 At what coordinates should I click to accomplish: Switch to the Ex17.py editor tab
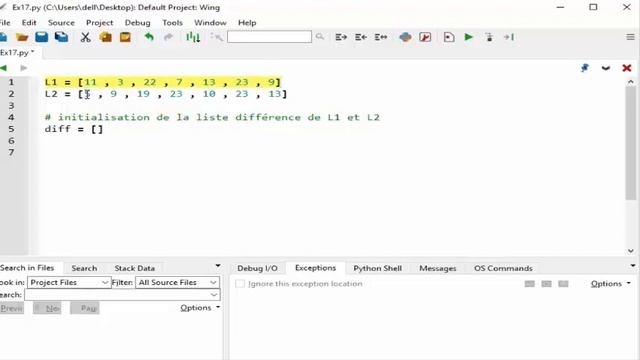(17, 53)
